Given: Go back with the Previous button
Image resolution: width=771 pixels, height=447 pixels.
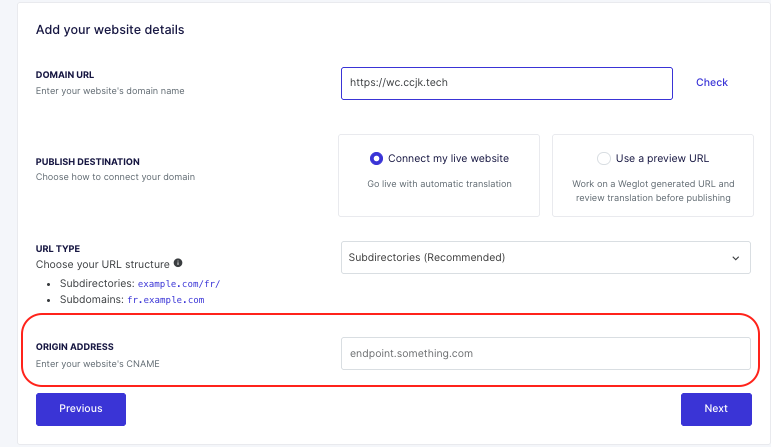Looking at the screenshot, I should 81,409.
